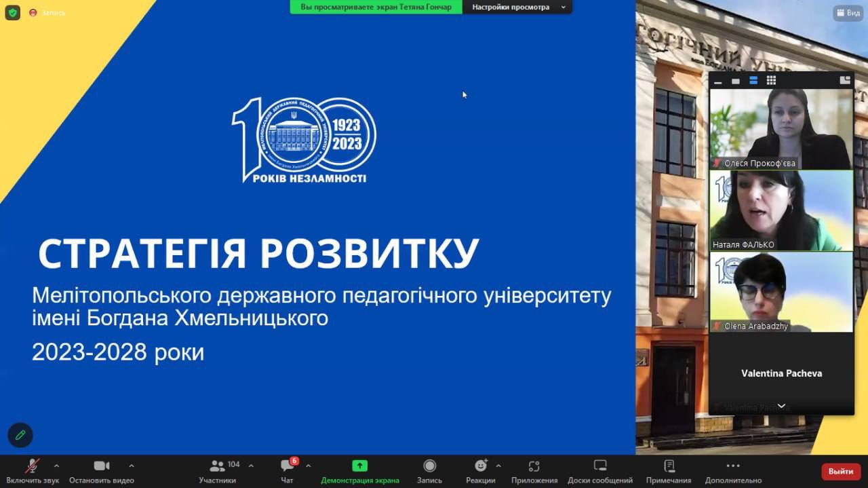Click the green Демонстрация экрана share icon
This screenshot has height=488, width=868.
pos(359,466)
